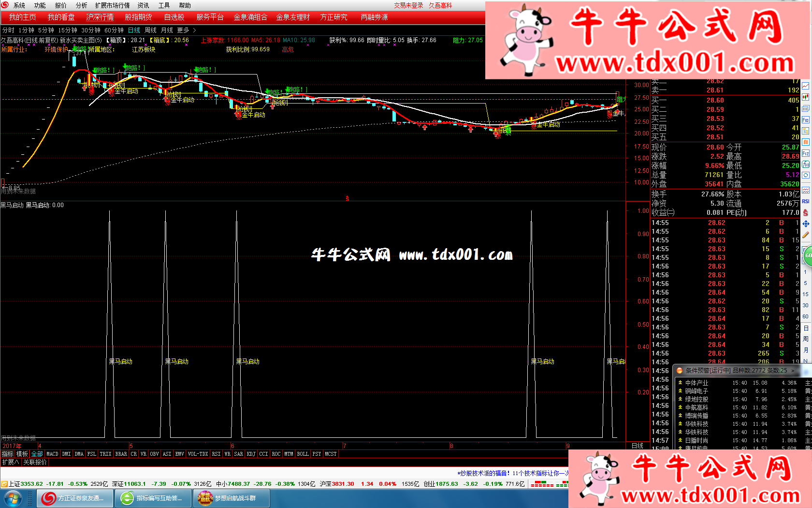Open the Windows Start button
812x508 pixels.
[13, 498]
